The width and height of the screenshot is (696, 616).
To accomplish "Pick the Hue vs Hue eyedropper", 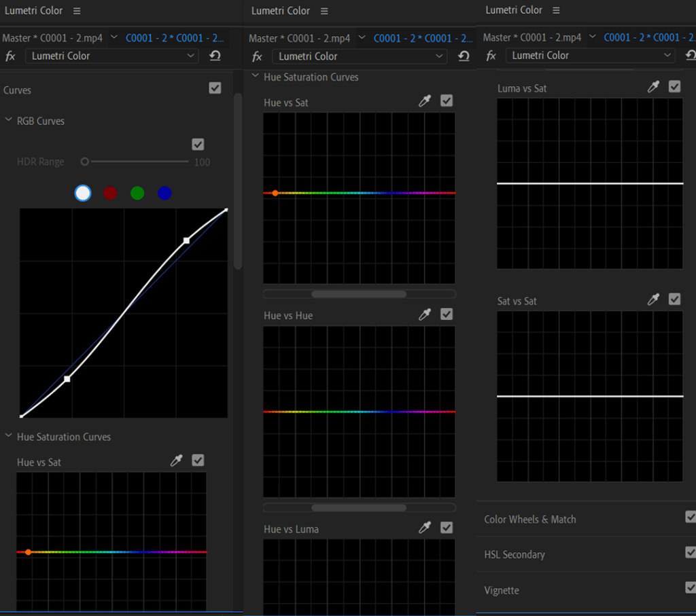I will (x=425, y=314).
